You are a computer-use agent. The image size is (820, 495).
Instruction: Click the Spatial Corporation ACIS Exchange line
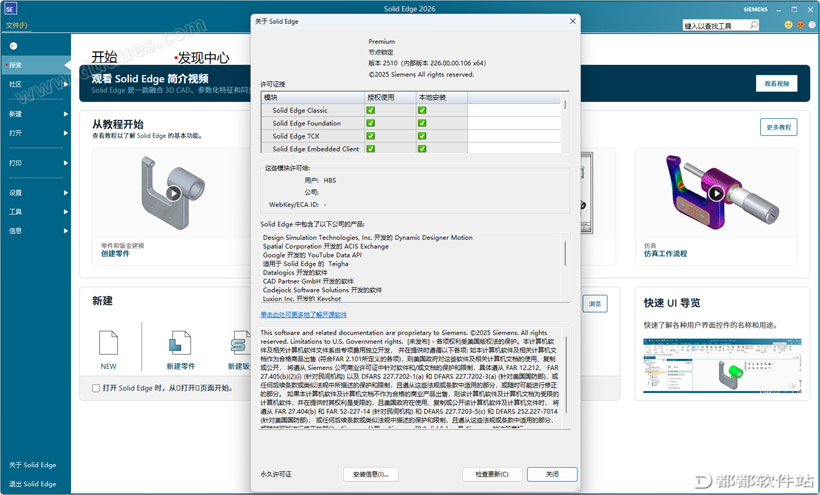click(x=325, y=246)
